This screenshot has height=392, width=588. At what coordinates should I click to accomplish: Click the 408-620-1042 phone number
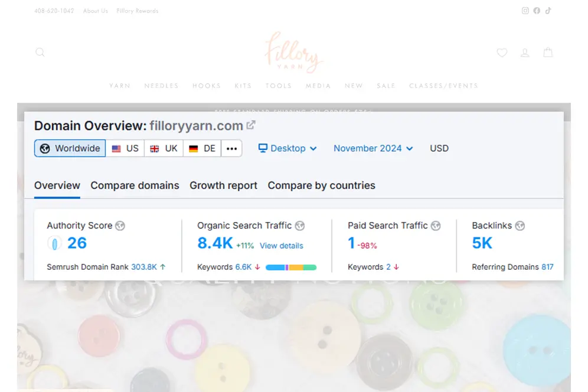(54, 11)
